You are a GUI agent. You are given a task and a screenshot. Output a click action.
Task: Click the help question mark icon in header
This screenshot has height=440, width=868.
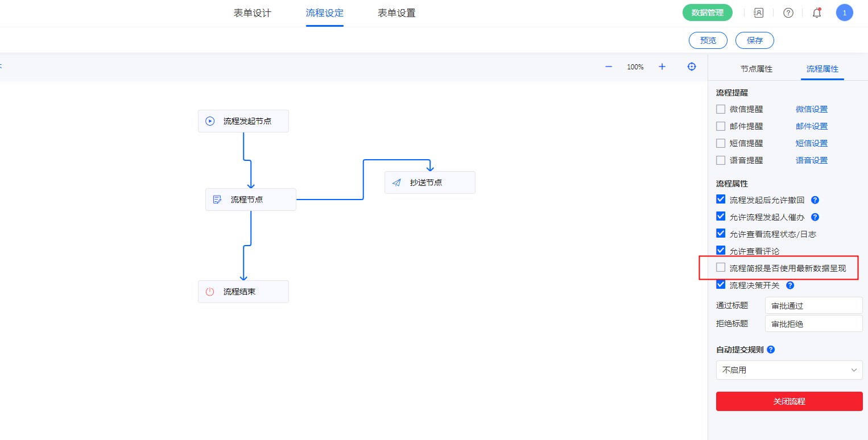[788, 13]
